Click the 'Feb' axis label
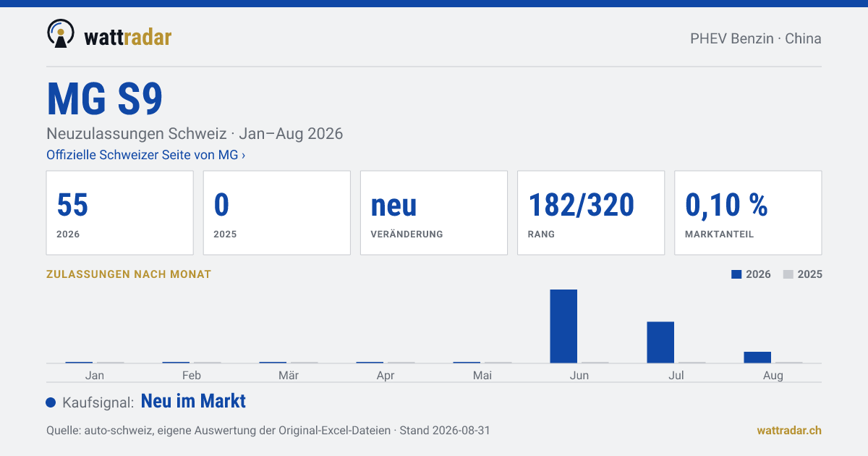The image size is (868, 456). (192, 375)
